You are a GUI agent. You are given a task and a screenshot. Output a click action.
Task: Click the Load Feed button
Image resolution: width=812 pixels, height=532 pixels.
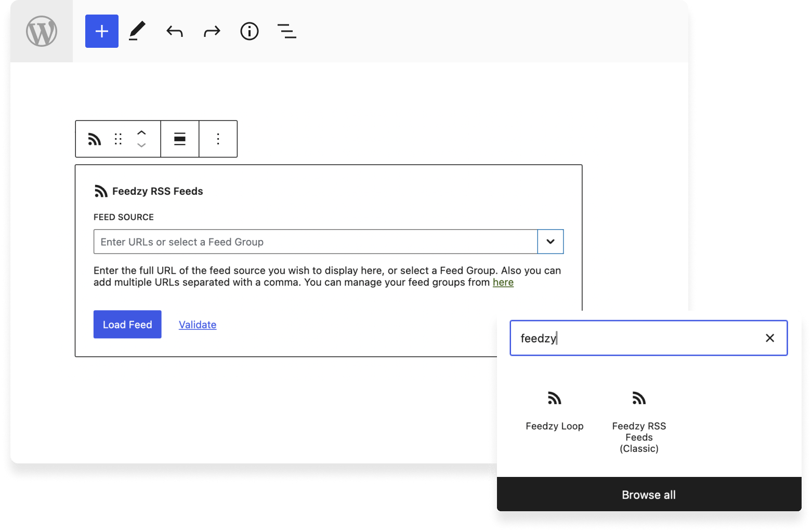click(x=127, y=324)
